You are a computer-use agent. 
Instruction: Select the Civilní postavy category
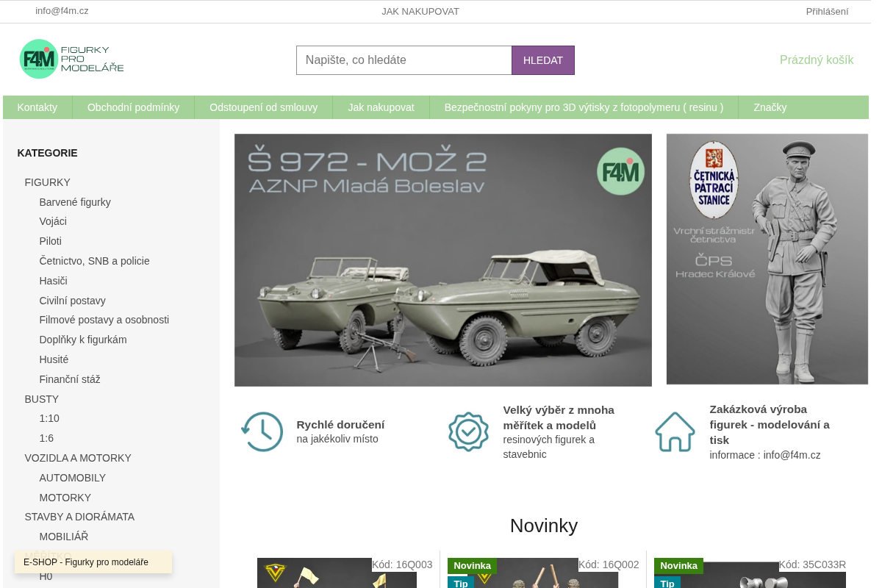click(x=73, y=301)
